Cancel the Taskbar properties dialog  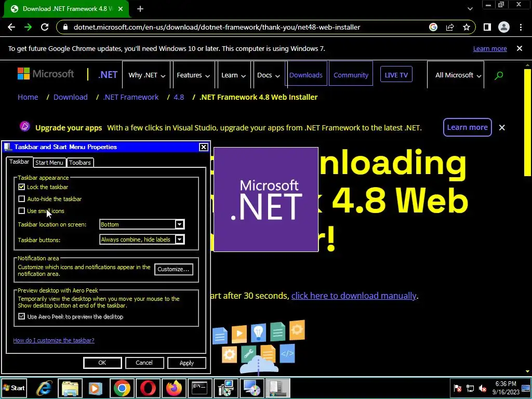144,363
